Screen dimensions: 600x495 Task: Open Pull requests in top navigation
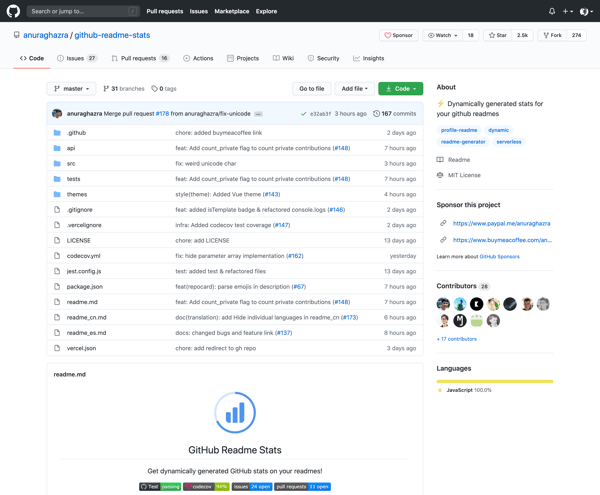tap(165, 11)
